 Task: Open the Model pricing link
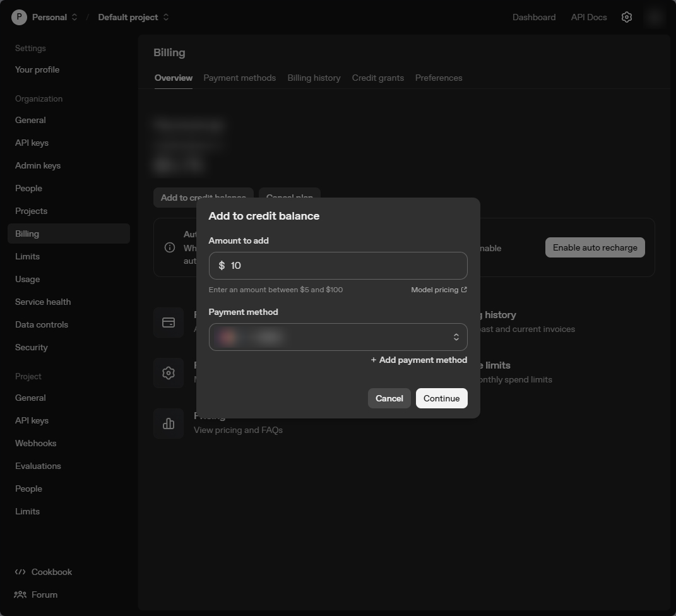tap(439, 290)
